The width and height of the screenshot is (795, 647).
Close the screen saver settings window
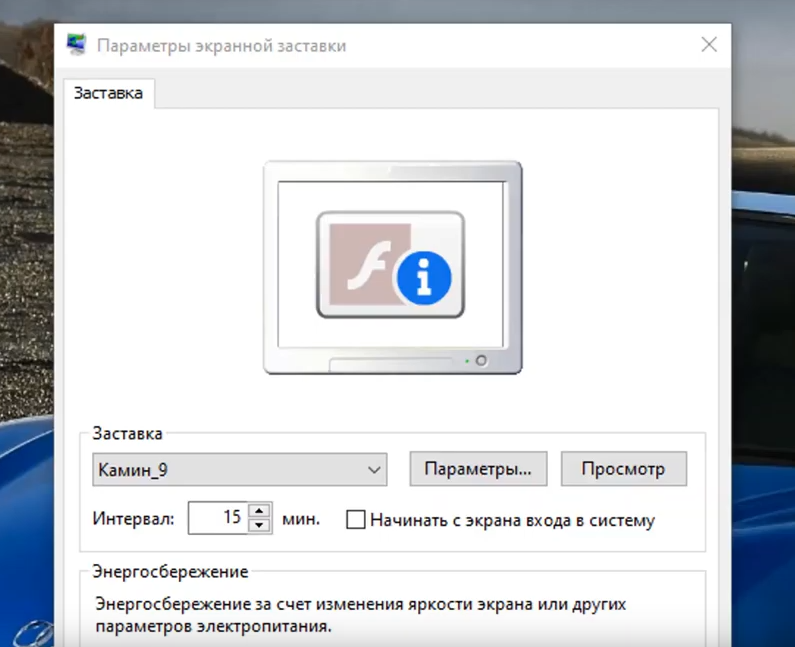coord(709,45)
